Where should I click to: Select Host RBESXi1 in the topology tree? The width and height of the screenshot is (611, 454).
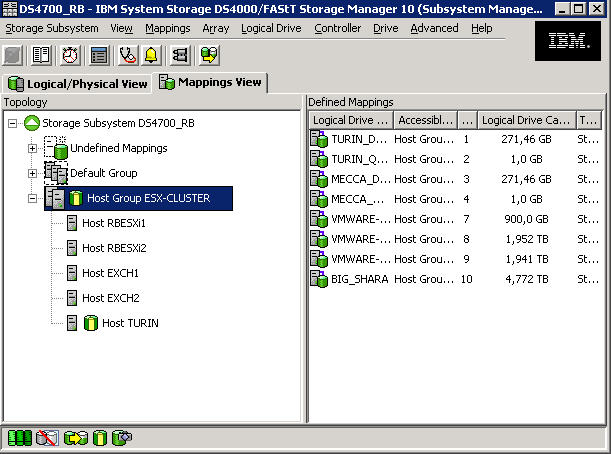(113, 223)
